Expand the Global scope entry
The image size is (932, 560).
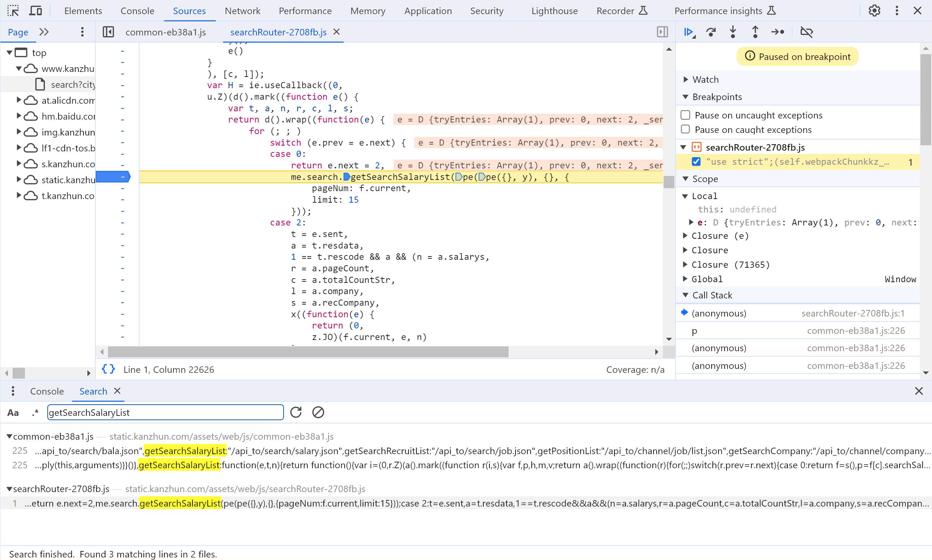pyautogui.click(x=685, y=279)
